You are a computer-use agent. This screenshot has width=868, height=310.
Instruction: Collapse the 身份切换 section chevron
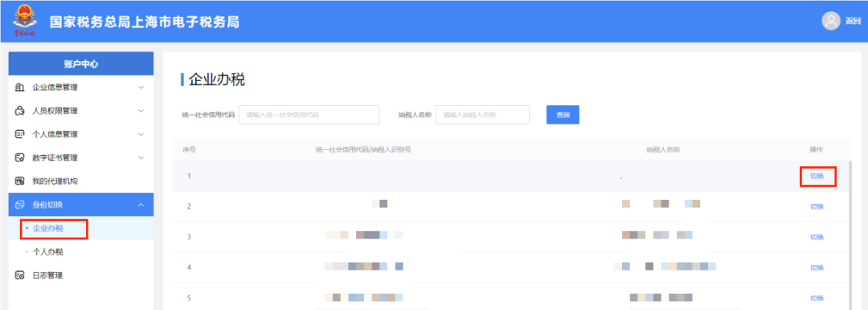coord(141,205)
